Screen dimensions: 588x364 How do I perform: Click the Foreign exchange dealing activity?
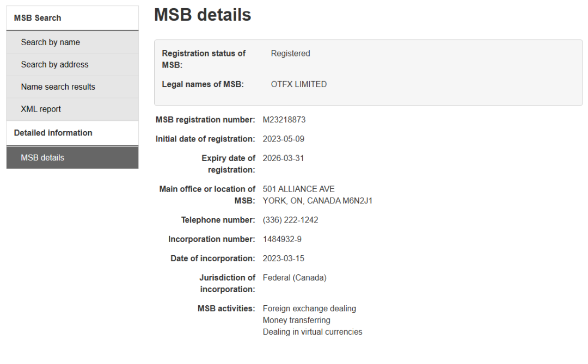click(x=309, y=309)
